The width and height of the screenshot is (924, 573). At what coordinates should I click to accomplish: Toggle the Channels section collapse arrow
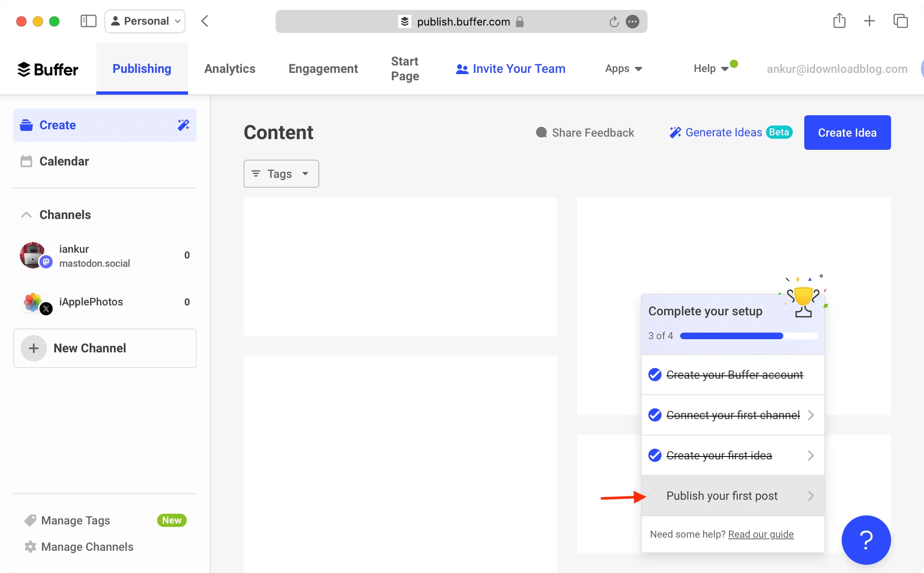[26, 214]
